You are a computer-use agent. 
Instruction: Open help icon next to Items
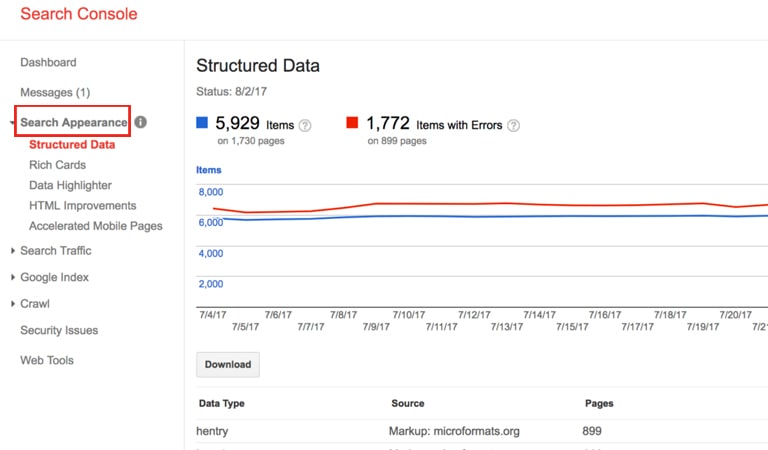305,126
